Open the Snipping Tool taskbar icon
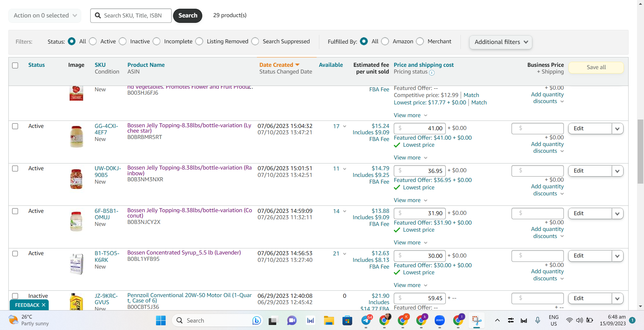The width and height of the screenshot is (644, 330). coord(476,321)
